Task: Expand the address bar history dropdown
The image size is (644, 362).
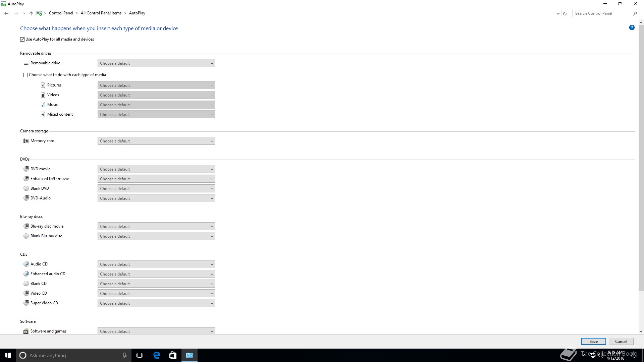Action: pos(558,14)
